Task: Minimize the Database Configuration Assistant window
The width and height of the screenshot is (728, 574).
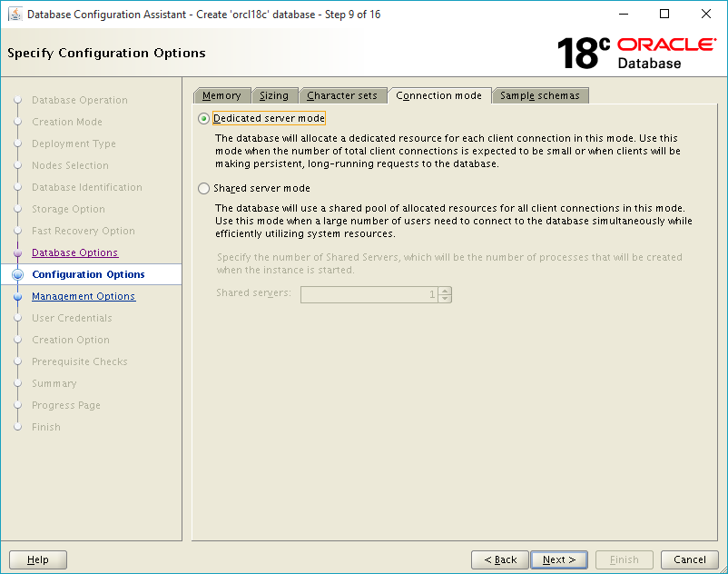Action: point(624,14)
